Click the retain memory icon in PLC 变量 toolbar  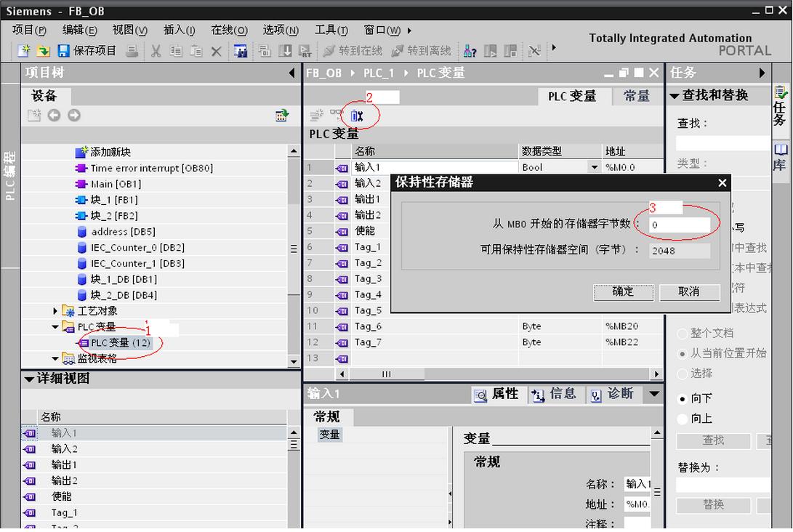pyautogui.click(x=357, y=116)
